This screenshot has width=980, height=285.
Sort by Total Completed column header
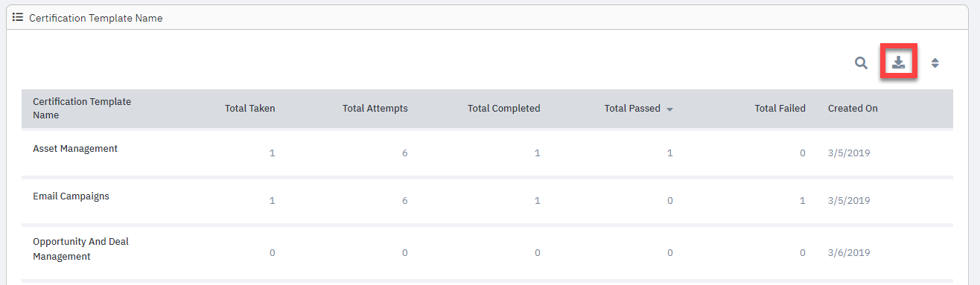click(504, 109)
